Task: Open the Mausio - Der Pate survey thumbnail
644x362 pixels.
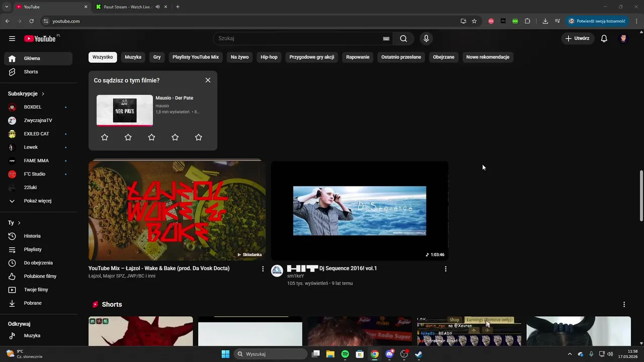Action: pyautogui.click(x=125, y=111)
